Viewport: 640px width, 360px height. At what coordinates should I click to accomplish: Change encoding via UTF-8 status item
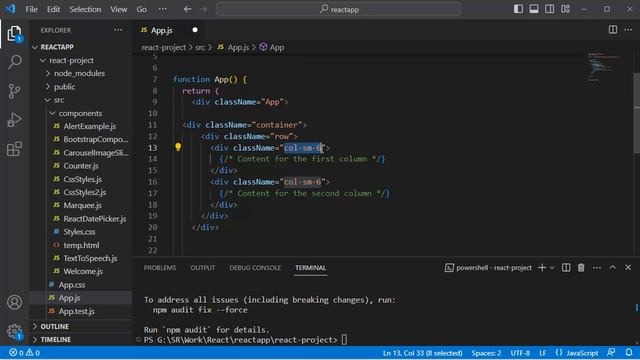click(520, 353)
